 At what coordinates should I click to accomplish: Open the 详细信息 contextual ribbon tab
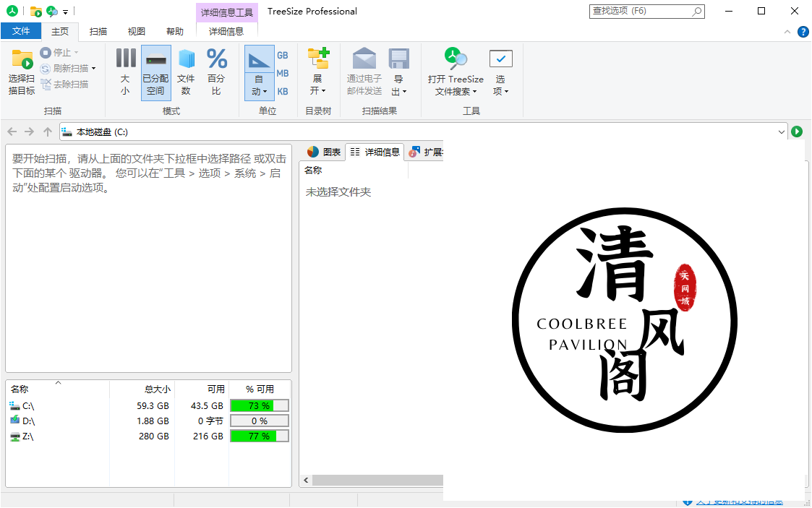(x=226, y=32)
